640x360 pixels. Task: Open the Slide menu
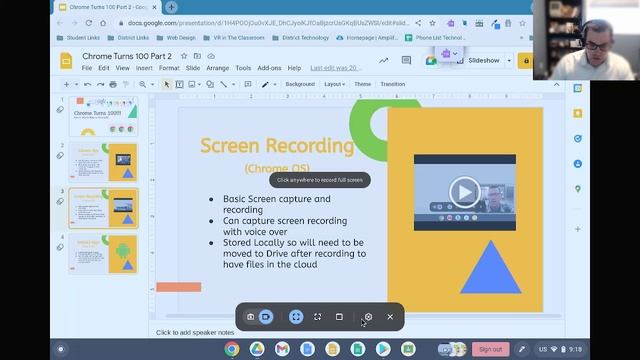pyautogui.click(x=193, y=68)
